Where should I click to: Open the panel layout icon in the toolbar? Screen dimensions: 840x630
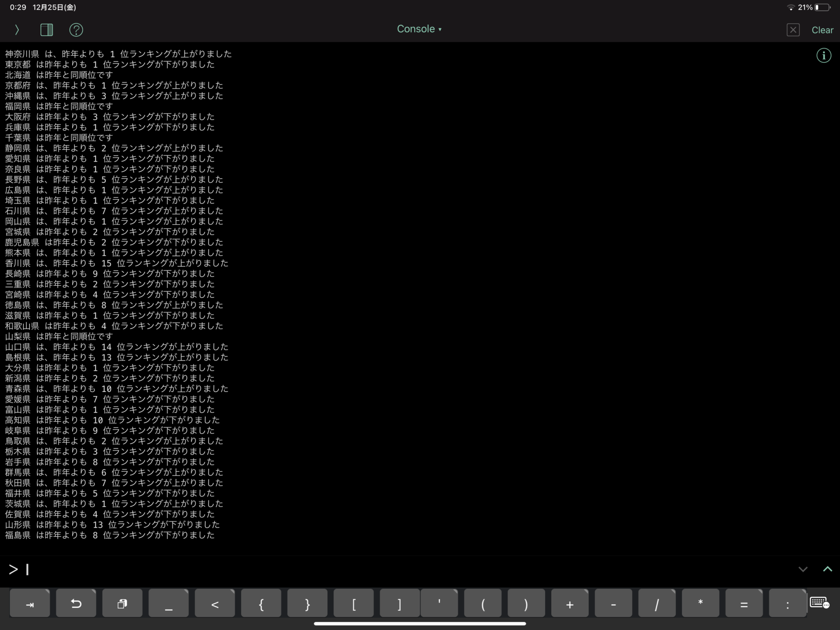pos(47,30)
